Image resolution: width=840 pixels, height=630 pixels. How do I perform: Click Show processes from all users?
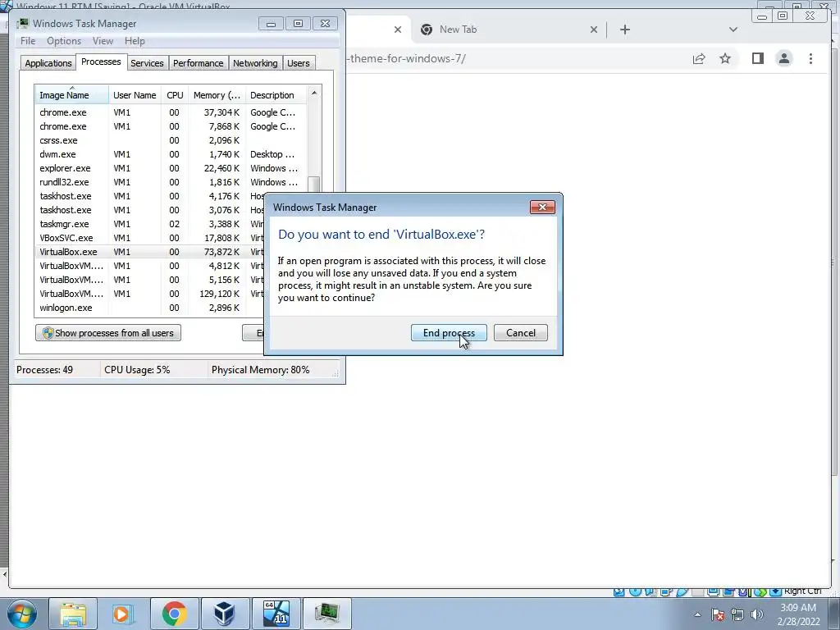(x=108, y=333)
